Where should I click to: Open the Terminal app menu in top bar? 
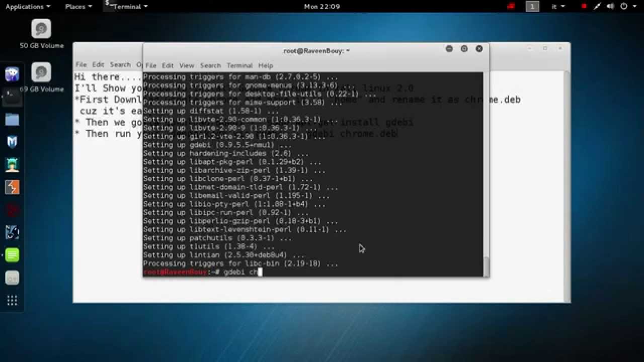pos(126,7)
